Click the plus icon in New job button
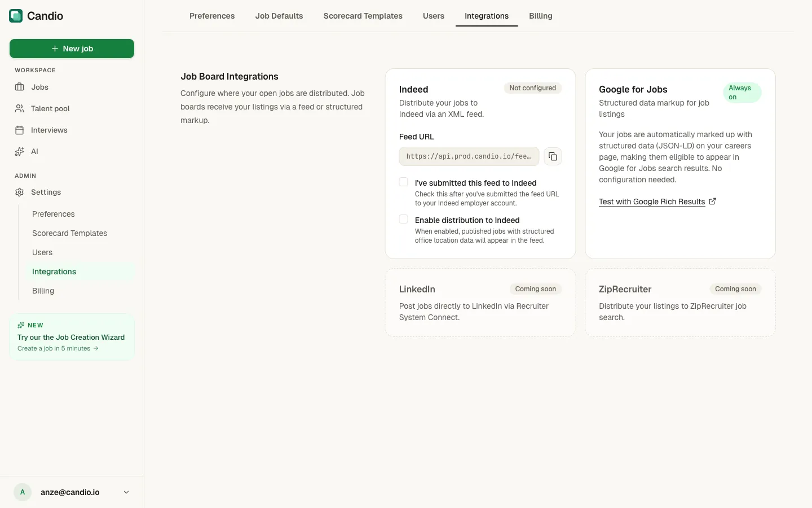Viewport: 812px width, 508px height. (55, 49)
